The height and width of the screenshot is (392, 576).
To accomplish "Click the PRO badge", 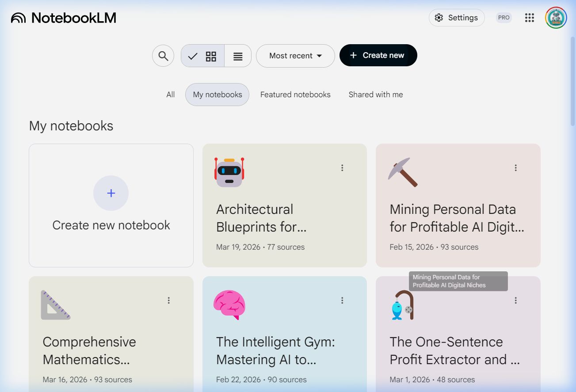I will pos(504,18).
